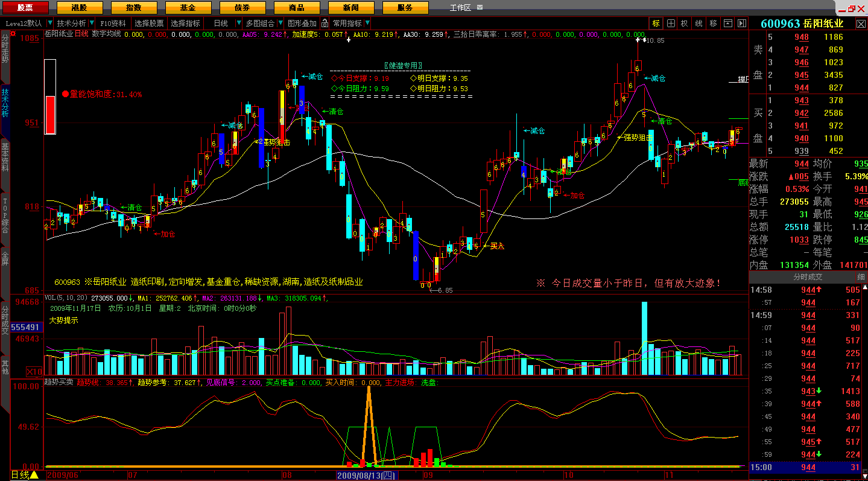The height and width of the screenshot is (481, 868).
Task: Expand the 日线 period dropdown arrow
Action: tap(239, 24)
